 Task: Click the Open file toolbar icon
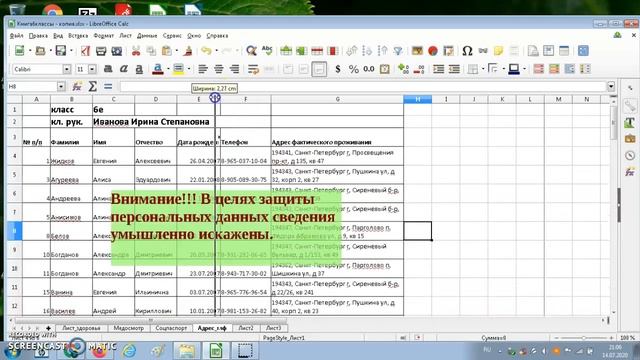[40, 51]
